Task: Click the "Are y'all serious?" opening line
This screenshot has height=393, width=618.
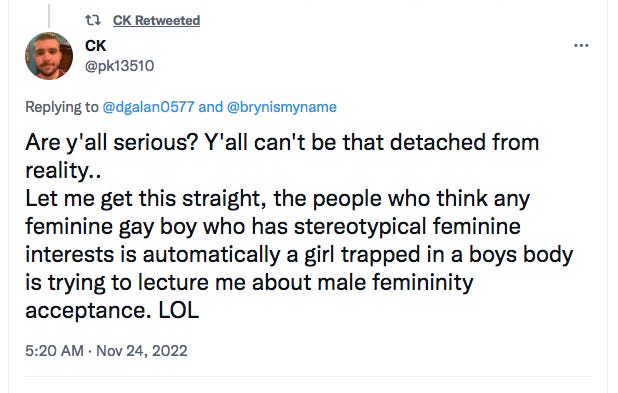Action: click(111, 142)
